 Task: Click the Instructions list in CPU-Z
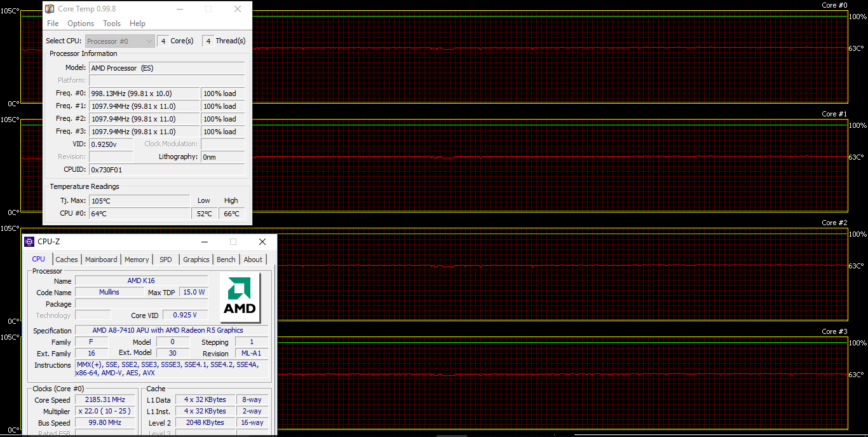[171, 369]
